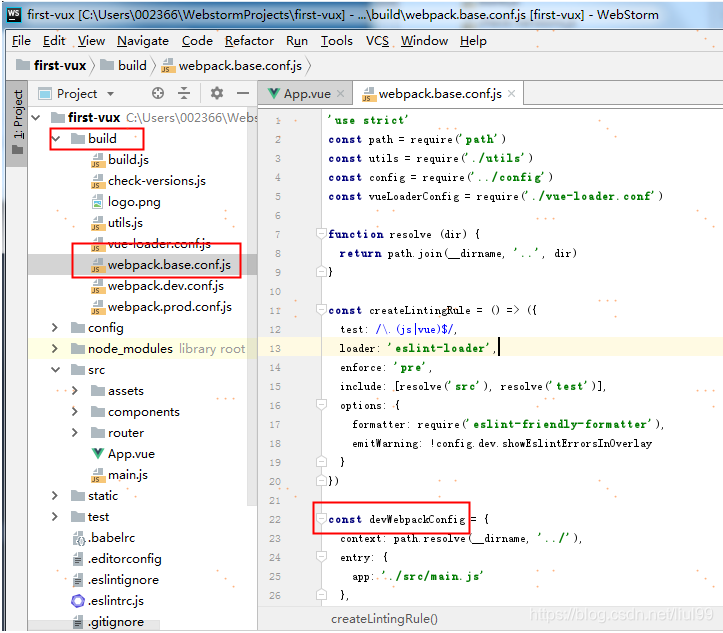723x633 pixels.
Task: Hide the Project panel with minus icon
Action: pos(243,93)
